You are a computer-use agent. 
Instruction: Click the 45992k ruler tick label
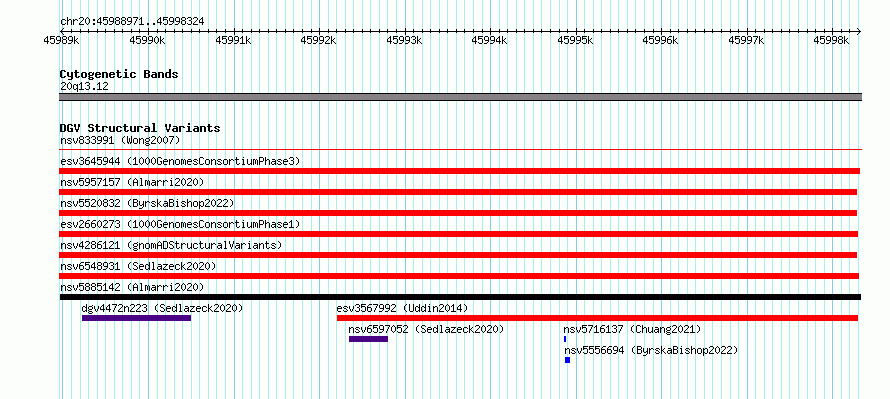pos(319,40)
